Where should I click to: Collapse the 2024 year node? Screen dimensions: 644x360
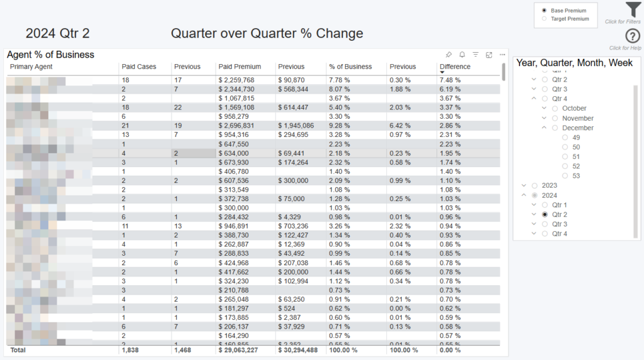click(x=524, y=195)
